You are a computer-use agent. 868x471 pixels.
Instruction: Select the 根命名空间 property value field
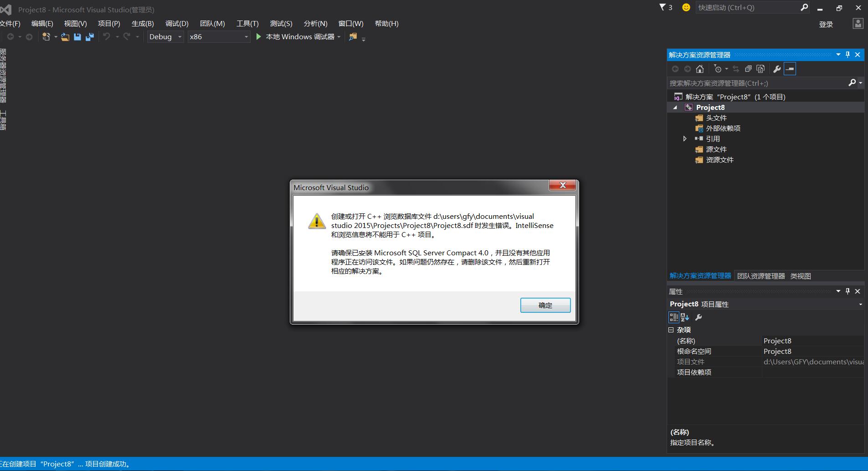pyautogui.click(x=813, y=351)
